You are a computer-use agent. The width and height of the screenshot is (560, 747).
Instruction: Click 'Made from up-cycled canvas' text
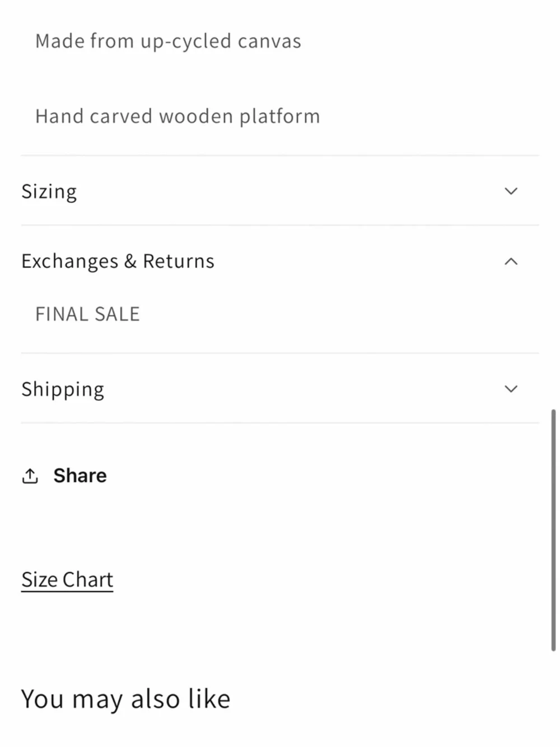(x=168, y=41)
